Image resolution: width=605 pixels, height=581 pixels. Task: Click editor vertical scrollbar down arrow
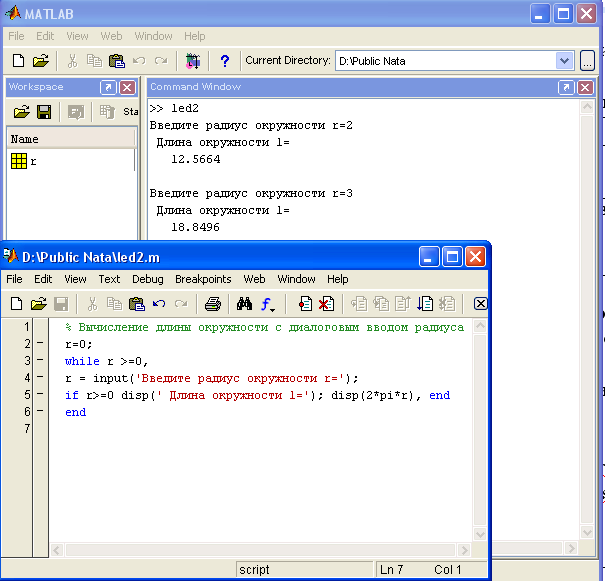click(480, 534)
